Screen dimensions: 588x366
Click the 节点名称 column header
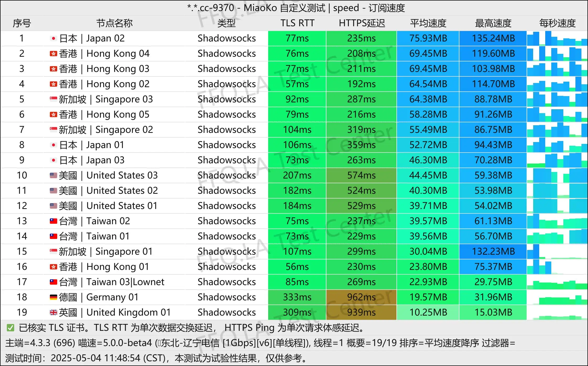coord(114,23)
